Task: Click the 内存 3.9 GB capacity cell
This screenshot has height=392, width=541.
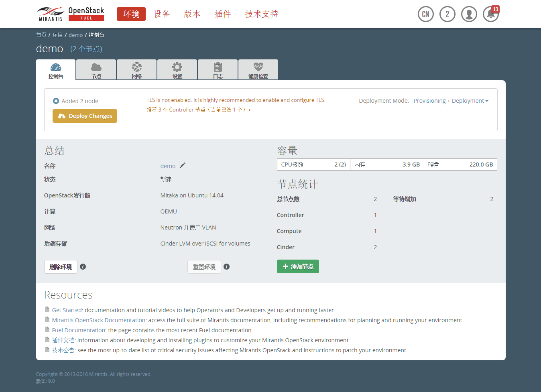Action: point(387,165)
